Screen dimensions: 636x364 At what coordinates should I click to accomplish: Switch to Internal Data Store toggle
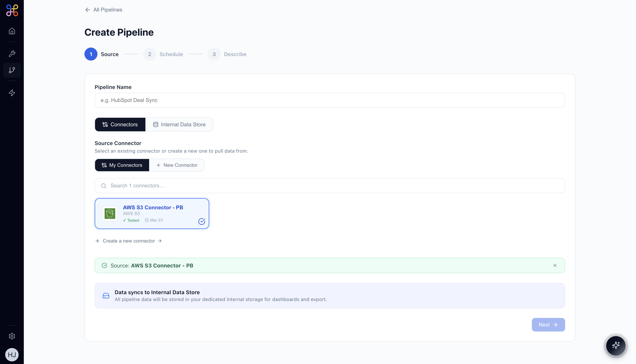179,124
